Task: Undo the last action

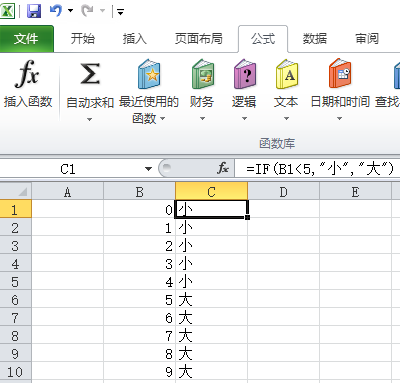Action: click(56, 11)
